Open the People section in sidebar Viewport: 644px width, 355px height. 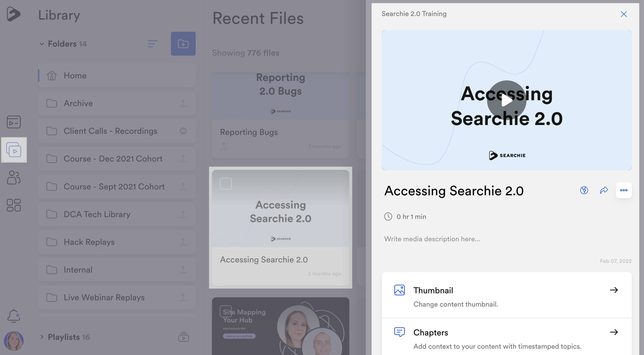click(14, 177)
